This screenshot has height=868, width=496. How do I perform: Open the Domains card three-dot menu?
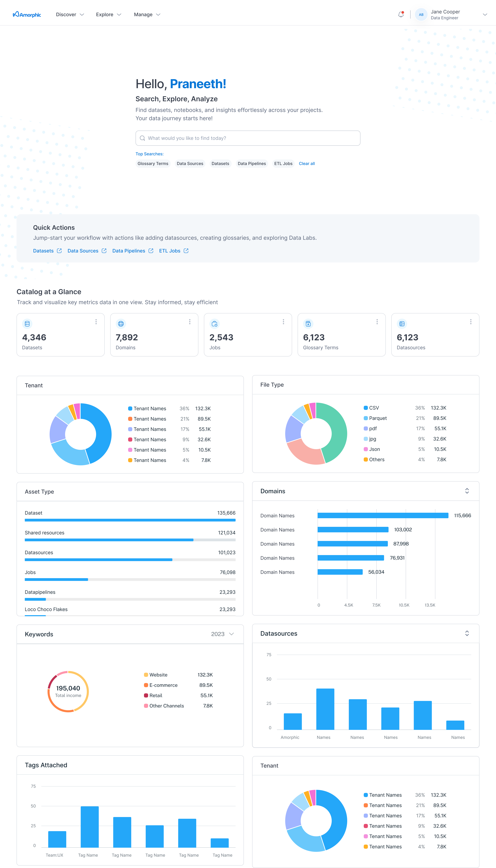coord(190,322)
